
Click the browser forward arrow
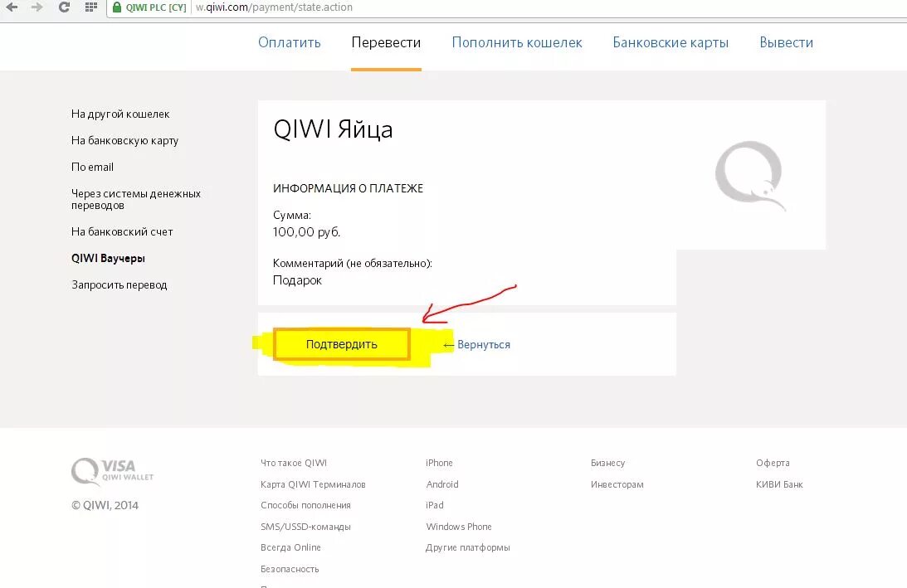click(x=37, y=7)
